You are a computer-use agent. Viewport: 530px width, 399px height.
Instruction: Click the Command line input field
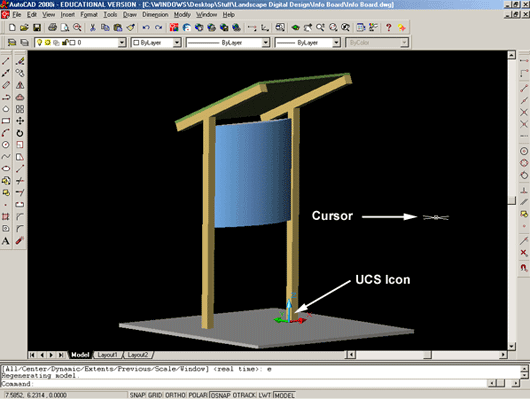243,384
